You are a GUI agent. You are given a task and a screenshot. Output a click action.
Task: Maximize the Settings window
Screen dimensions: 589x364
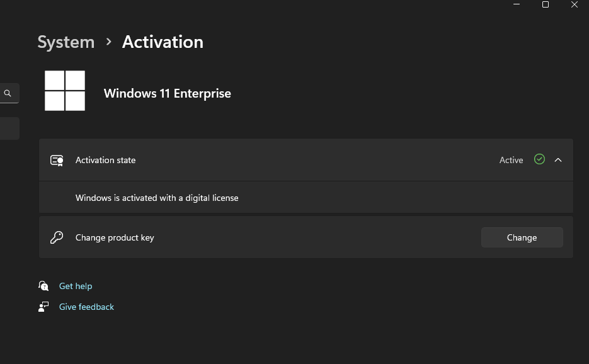click(546, 4)
